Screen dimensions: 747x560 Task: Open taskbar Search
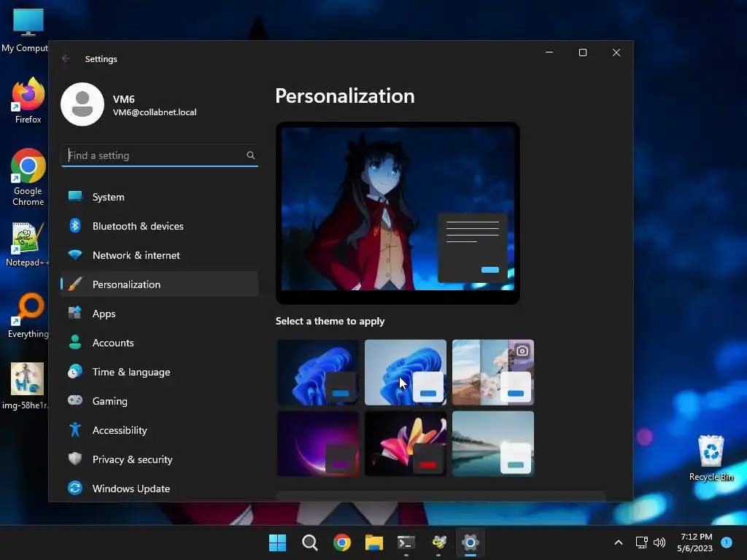coord(309,542)
